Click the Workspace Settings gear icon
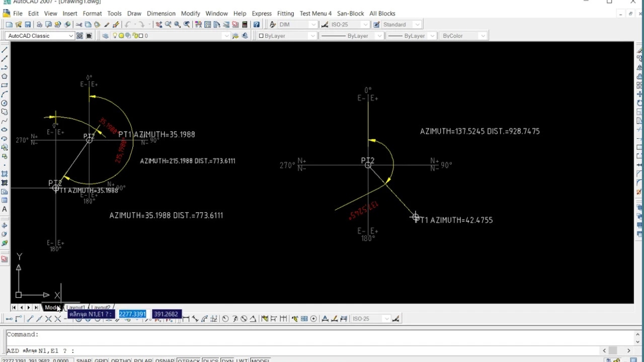 pos(79,36)
